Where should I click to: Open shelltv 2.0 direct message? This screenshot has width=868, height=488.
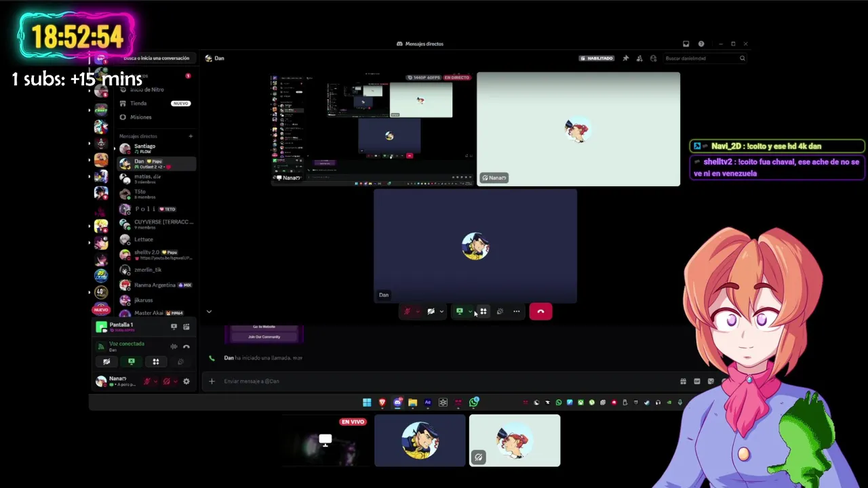point(157,255)
